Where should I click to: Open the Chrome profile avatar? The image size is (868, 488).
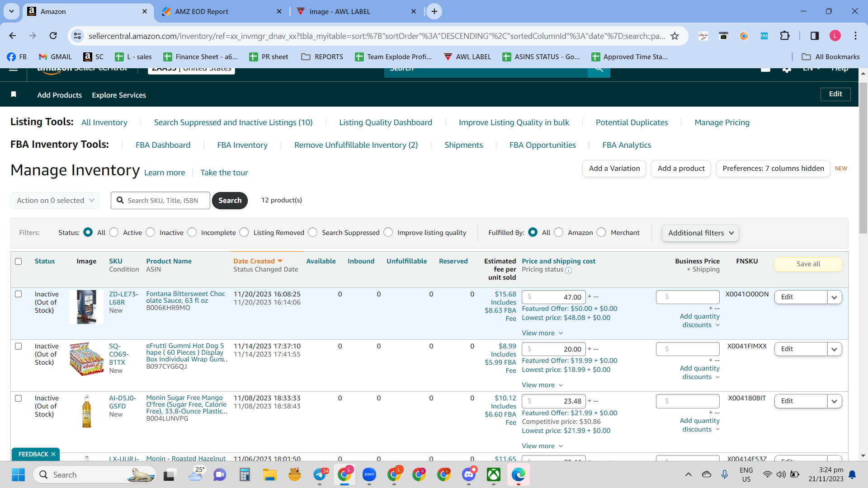pos(835,36)
